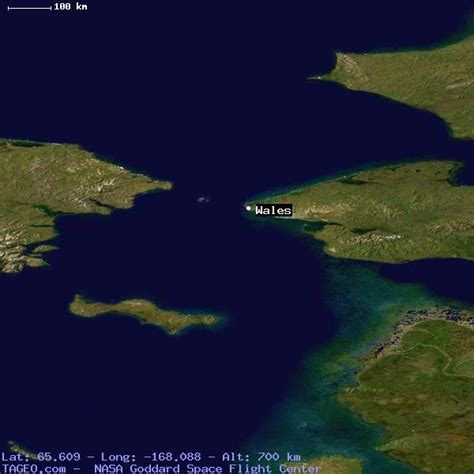Click the TAGEO.com credit text
This screenshot has width=474, height=474.
point(34,468)
